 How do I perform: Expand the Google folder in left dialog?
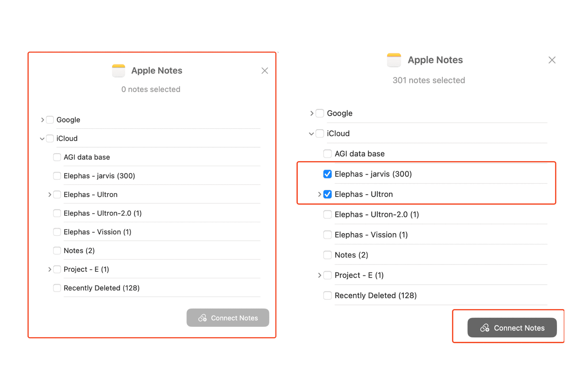42,120
